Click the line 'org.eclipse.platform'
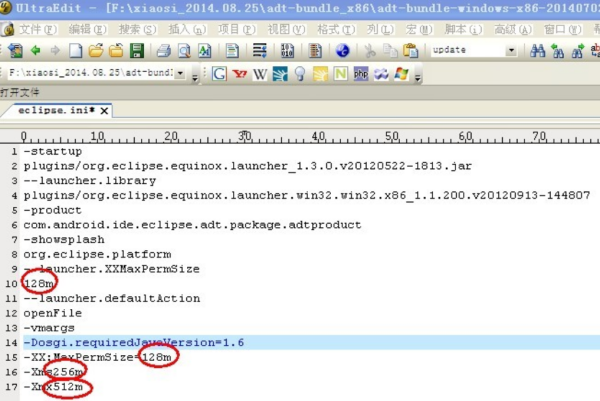This screenshot has width=600, height=401. pyautogui.click(x=97, y=254)
